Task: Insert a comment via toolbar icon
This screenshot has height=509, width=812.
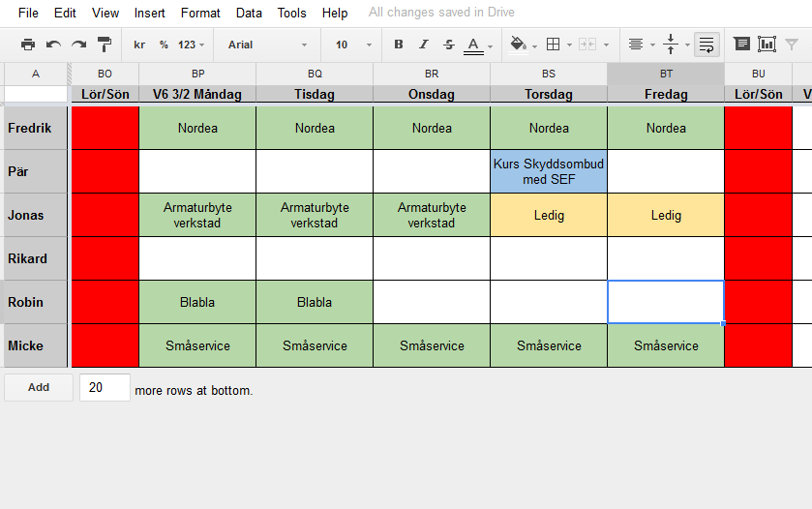Action: pos(741,45)
